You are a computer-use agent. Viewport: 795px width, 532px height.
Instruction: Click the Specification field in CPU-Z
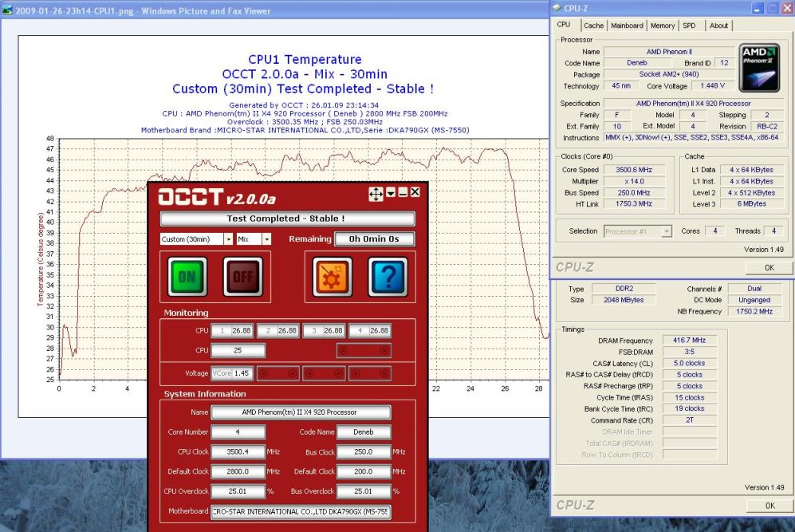[693, 104]
